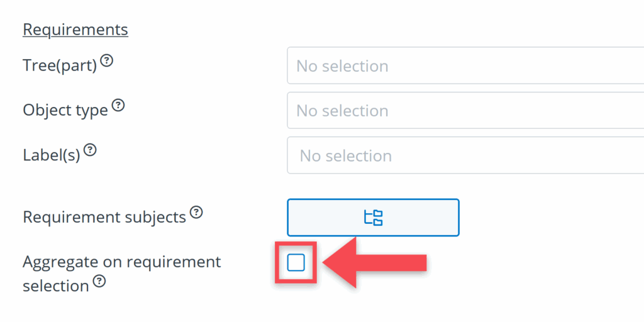Click the red highlight box around the checkbox
Screen dimensions: 644x322
[x=279, y=262]
